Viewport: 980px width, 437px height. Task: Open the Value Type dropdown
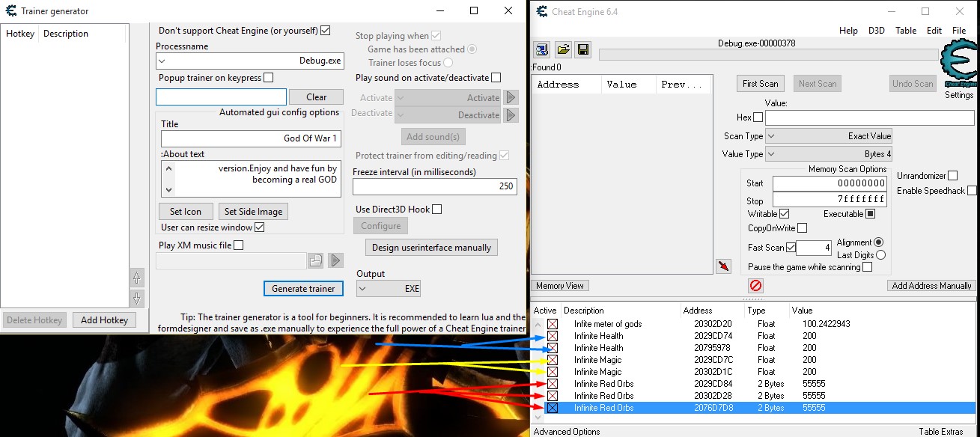click(829, 154)
